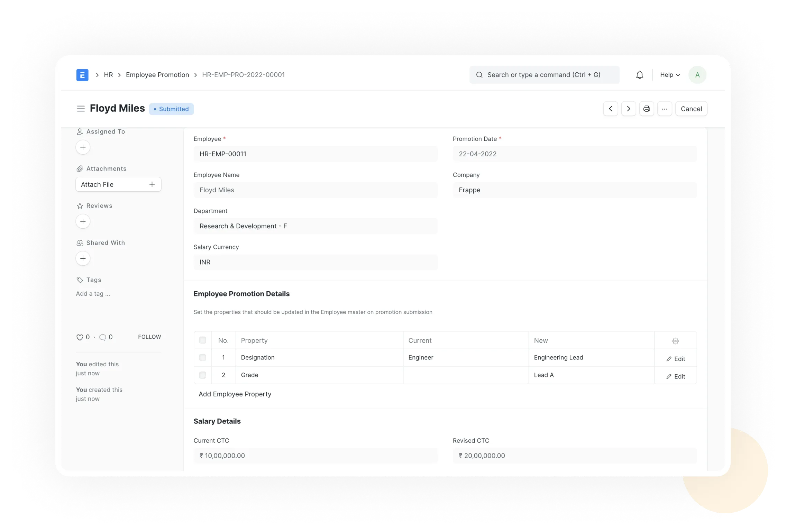Click the plus icon in Attach File
The height and width of the screenshot is (532, 786).
pyautogui.click(x=152, y=184)
